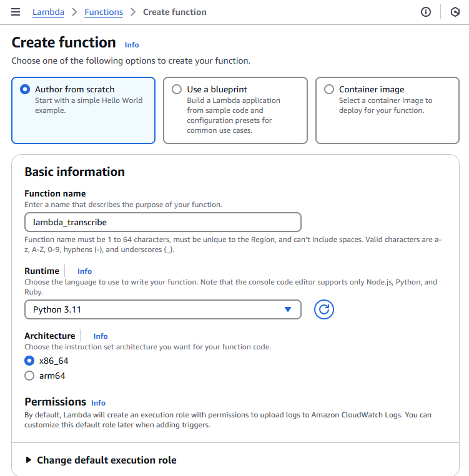469x476 pixels.
Task: Navigate to Functions breadcrumb
Action: [x=104, y=12]
